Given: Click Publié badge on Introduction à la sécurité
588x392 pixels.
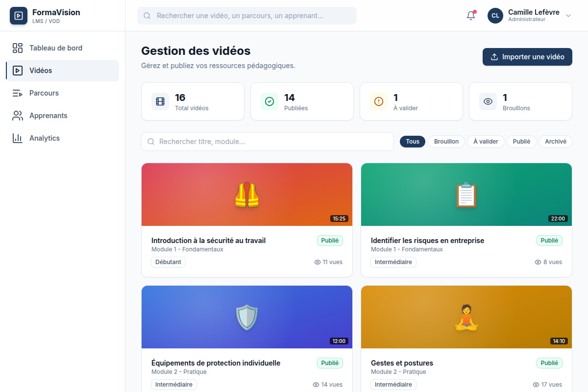Looking at the screenshot, I should [x=330, y=241].
